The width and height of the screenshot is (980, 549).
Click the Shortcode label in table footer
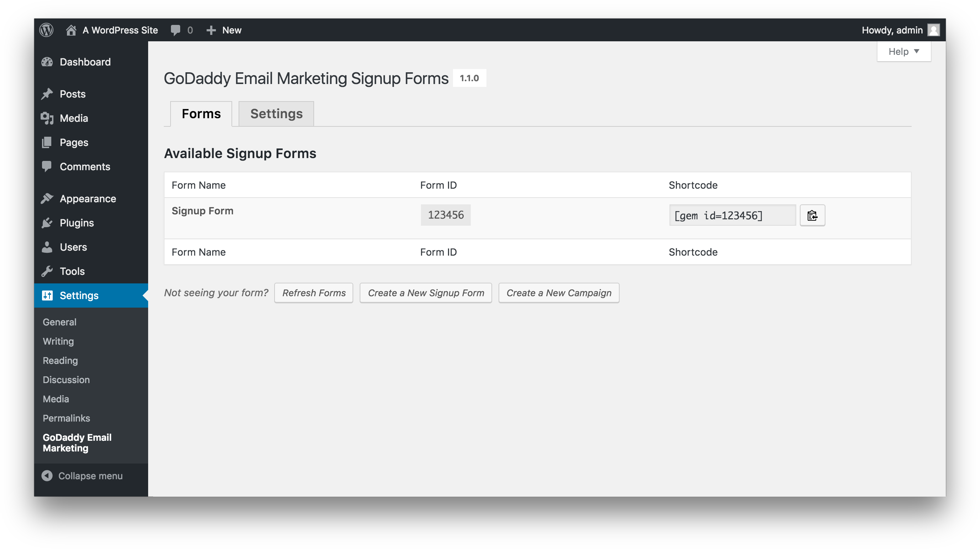[693, 252]
